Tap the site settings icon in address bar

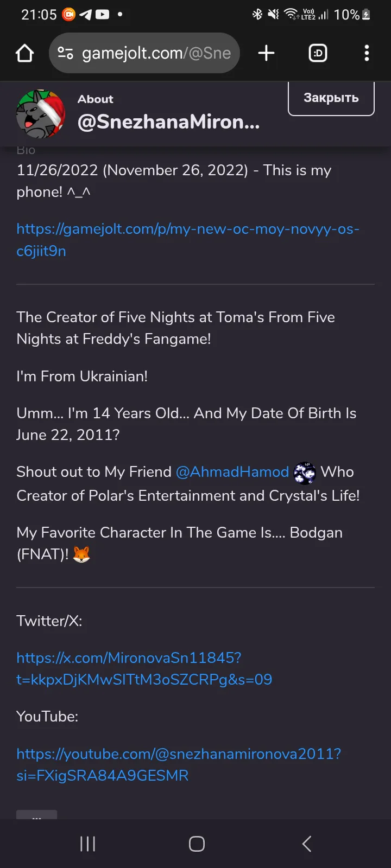point(65,53)
